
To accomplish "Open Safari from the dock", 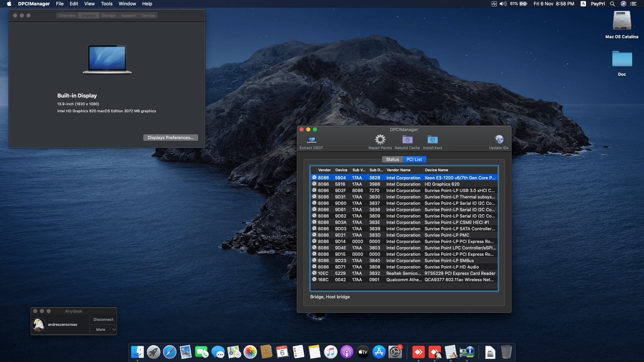I will [x=170, y=352].
